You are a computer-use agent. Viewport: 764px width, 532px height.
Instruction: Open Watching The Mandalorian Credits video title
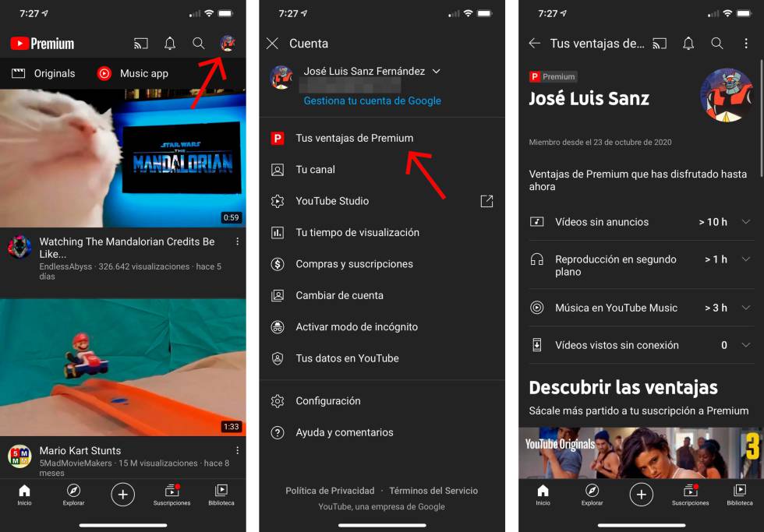(x=126, y=248)
